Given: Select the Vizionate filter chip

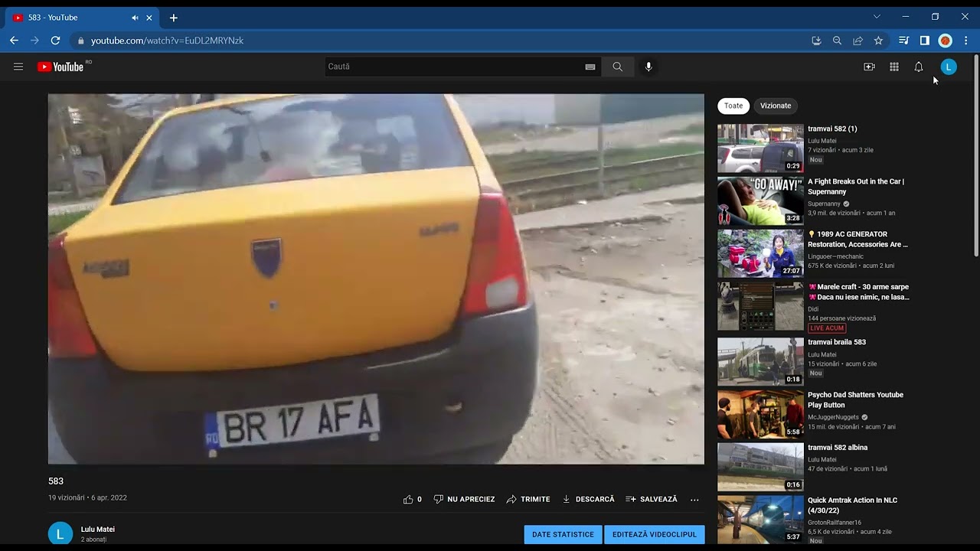Looking at the screenshot, I should click(776, 106).
